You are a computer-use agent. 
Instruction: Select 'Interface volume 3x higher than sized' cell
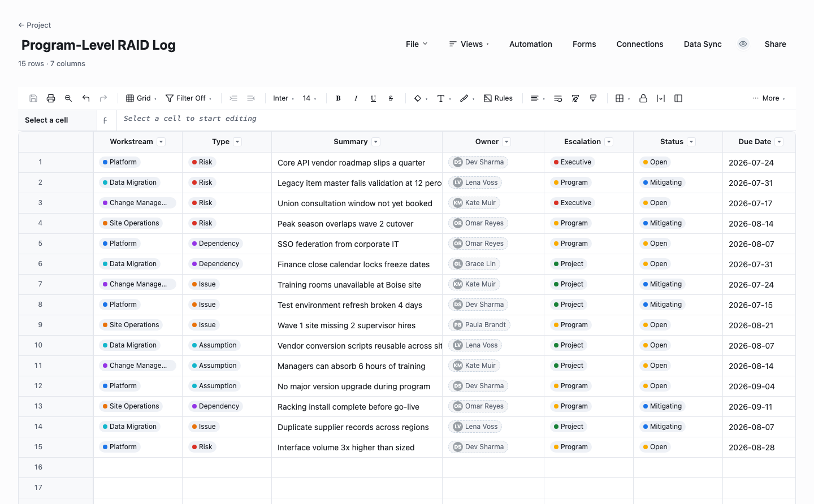coord(357,447)
